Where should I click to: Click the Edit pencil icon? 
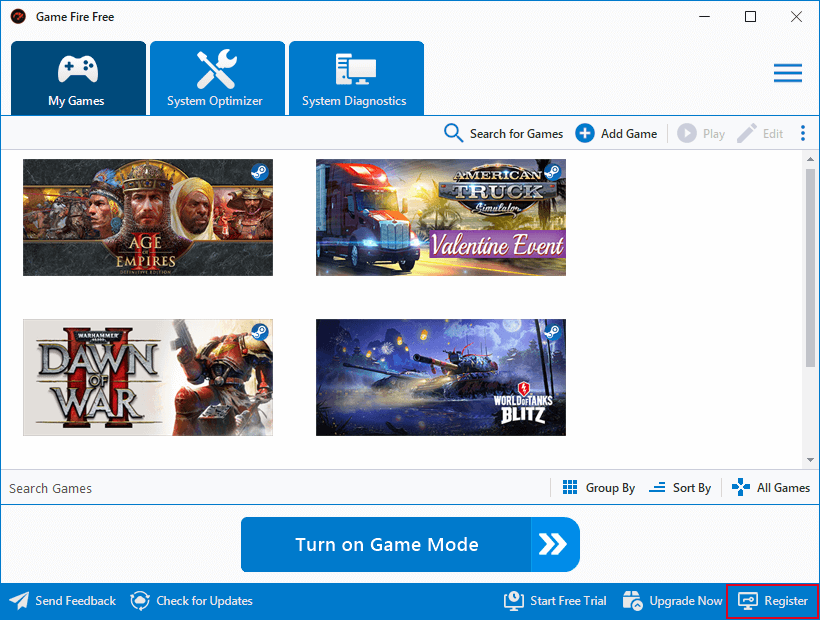pyautogui.click(x=747, y=133)
